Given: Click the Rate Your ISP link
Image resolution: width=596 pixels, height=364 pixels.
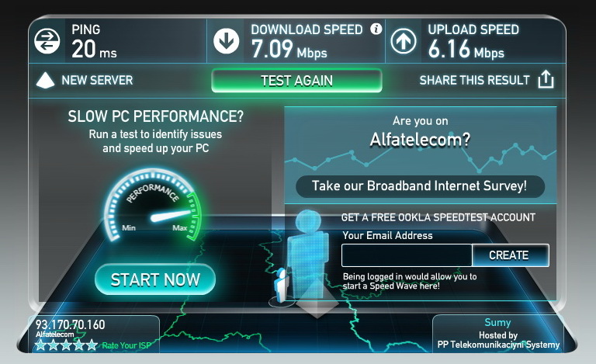Looking at the screenshot, I should pyautogui.click(x=126, y=345).
